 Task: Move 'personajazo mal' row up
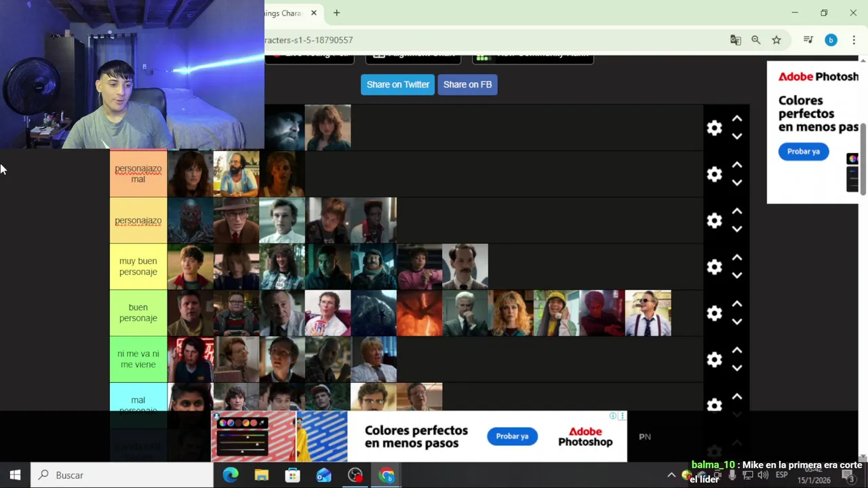coord(737,165)
